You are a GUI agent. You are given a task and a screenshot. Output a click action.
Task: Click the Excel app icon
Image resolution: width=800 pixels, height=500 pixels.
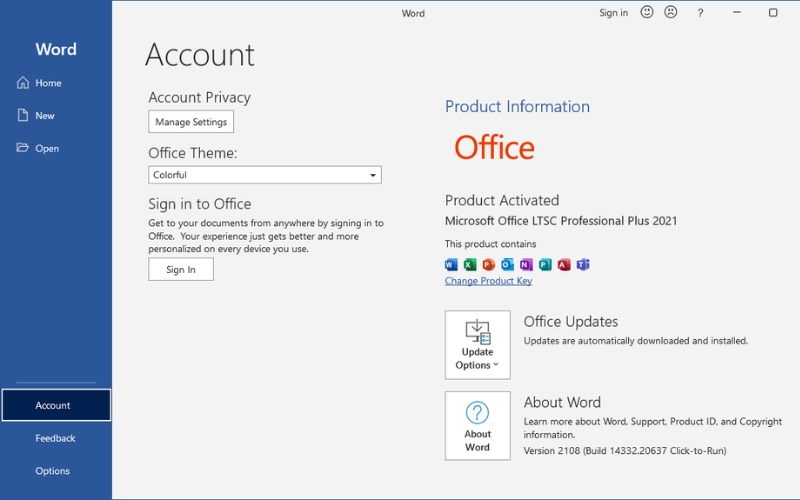coord(470,264)
